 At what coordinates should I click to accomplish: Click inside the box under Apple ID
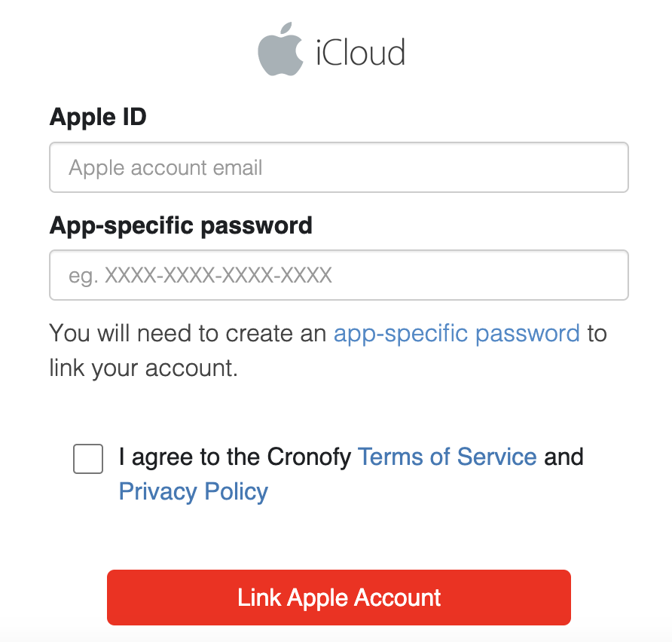[x=338, y=167]
